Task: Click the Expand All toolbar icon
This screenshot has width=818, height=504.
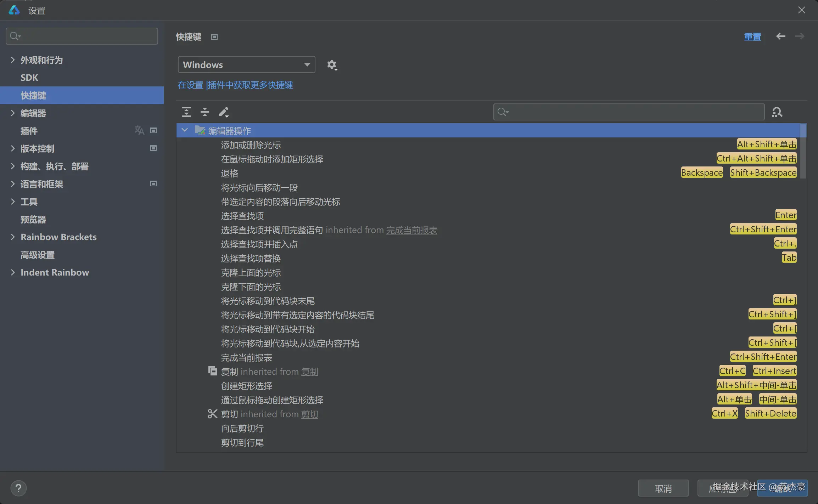Action: 186,112
